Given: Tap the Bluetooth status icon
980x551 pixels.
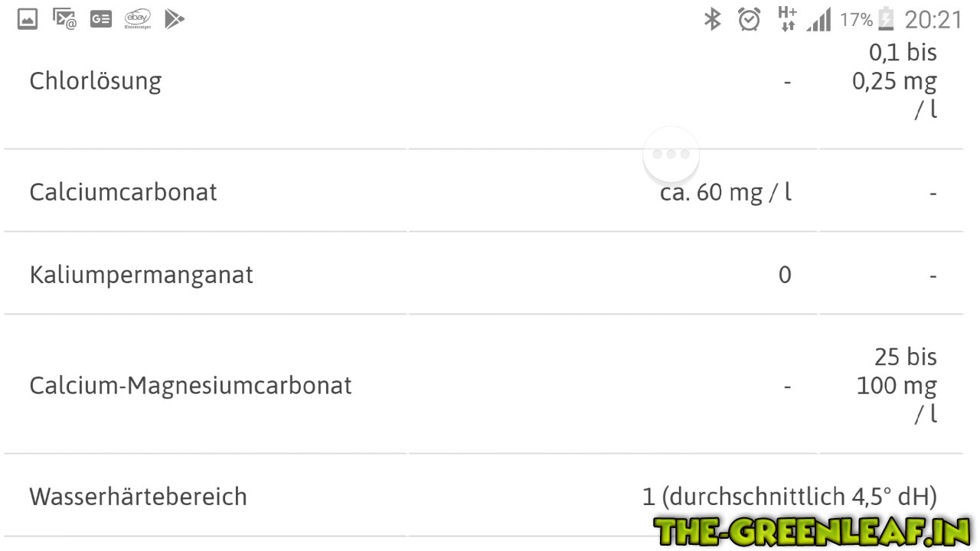Looking at the screenshot, I should [713, 19].
